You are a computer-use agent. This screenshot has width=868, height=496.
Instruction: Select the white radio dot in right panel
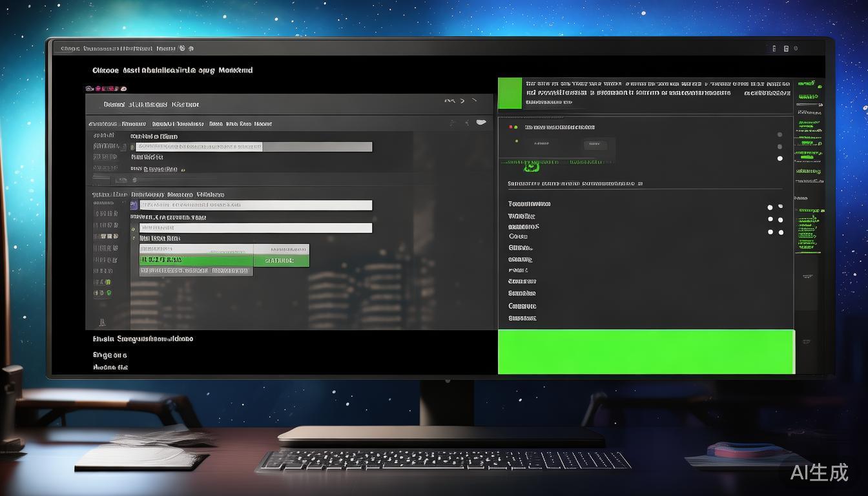click(780, 158)
